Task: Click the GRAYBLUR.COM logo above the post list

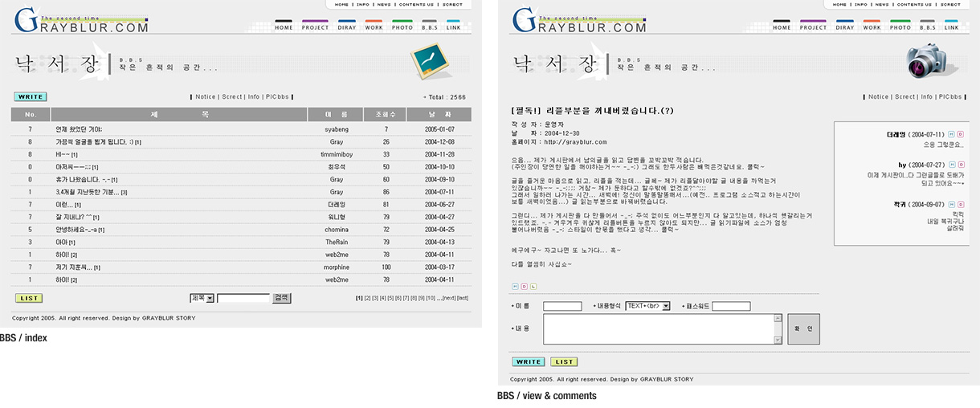Action: click(x=80, y=22)
